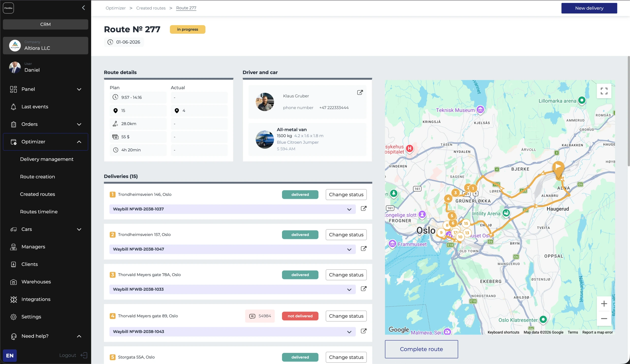630x364 pixels.
Task: Go to Delivery management
Action: point(47,159)
